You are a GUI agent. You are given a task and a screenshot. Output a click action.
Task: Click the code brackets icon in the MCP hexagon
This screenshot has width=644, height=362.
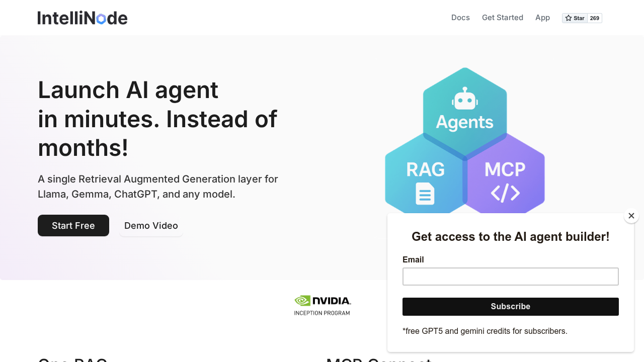506,193
